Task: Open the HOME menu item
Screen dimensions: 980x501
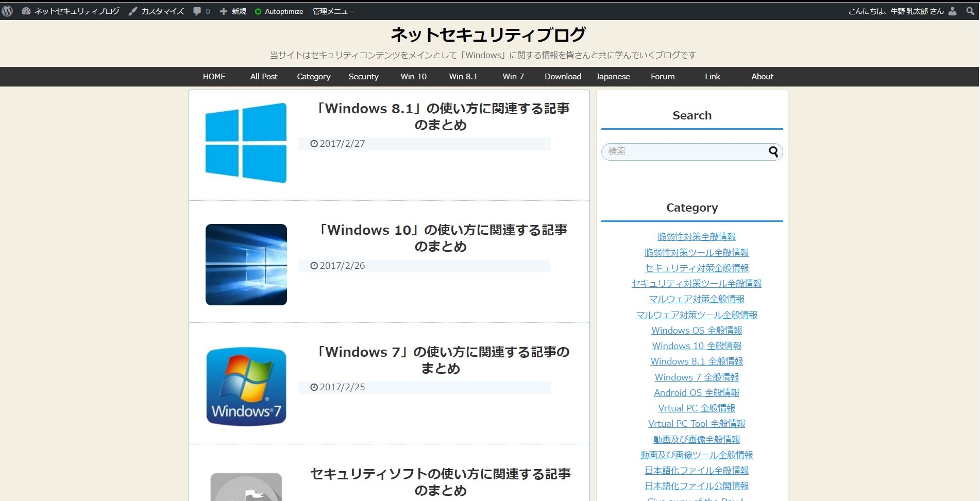Action: (x=214, y=76)
